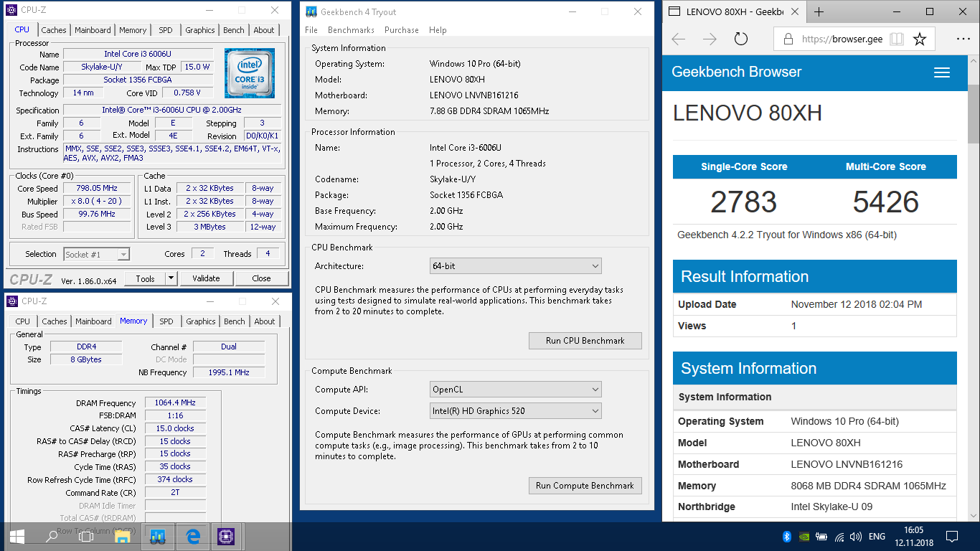Open the Architecture 64-bit dropdown

(x=515, y=266)
